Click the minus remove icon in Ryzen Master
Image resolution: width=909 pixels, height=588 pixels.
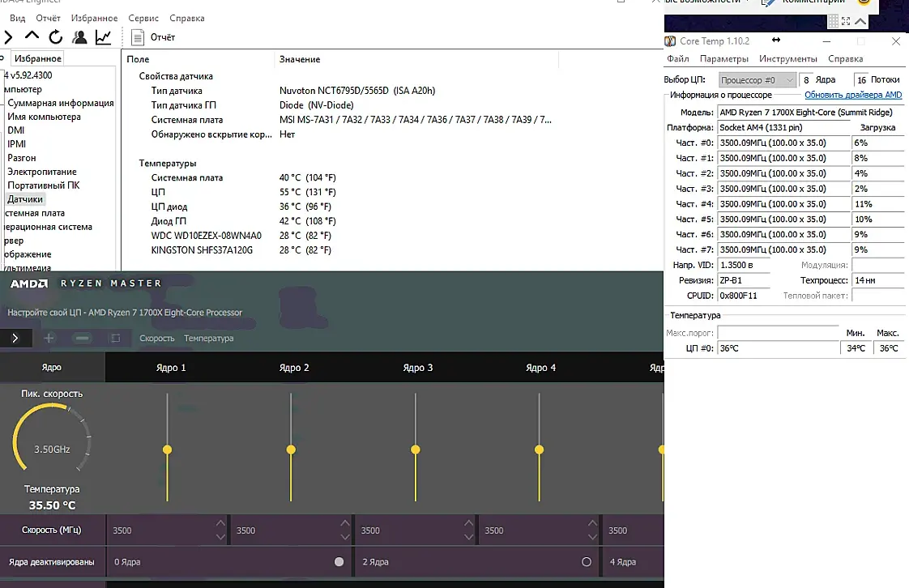(x=83, y=338)
